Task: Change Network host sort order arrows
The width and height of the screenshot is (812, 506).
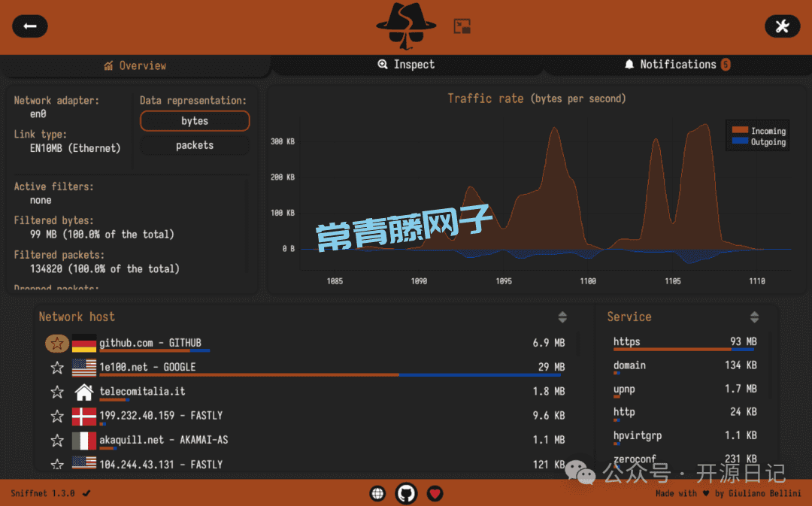Action: [562, 317]
